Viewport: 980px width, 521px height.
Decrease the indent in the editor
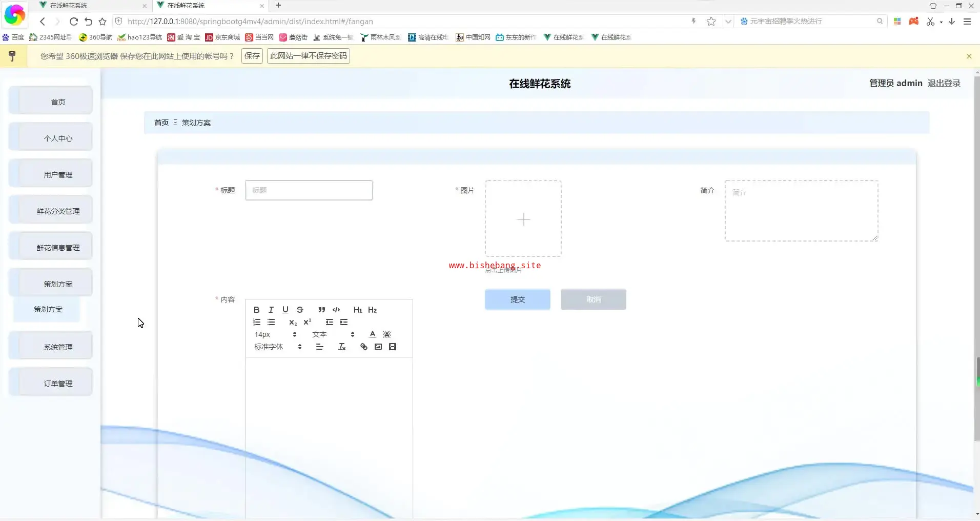pos(329,322)
